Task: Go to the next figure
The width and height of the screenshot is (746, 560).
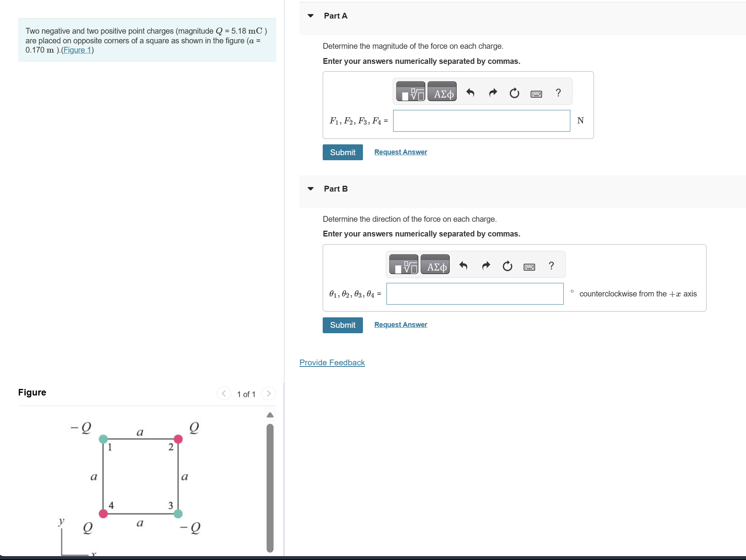Action: coord(269,394)
